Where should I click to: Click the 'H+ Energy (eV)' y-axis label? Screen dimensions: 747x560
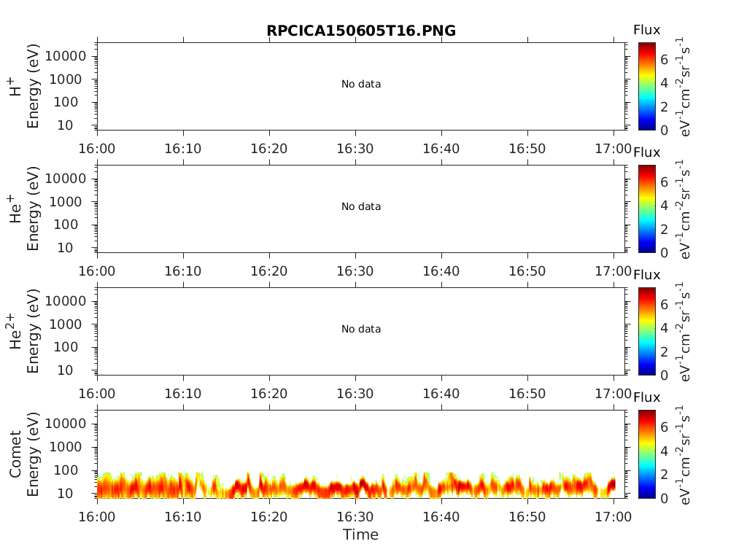point(24,86)
